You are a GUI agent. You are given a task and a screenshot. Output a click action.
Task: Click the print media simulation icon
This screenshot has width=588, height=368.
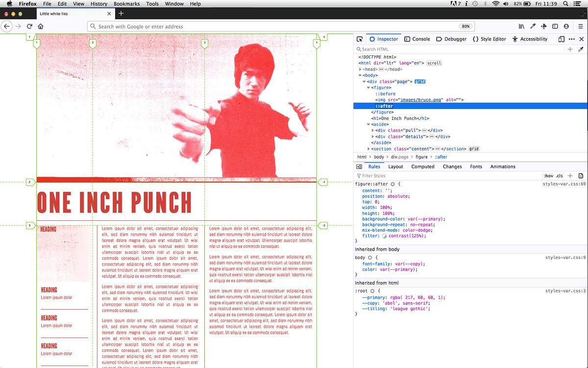point(581,175)
